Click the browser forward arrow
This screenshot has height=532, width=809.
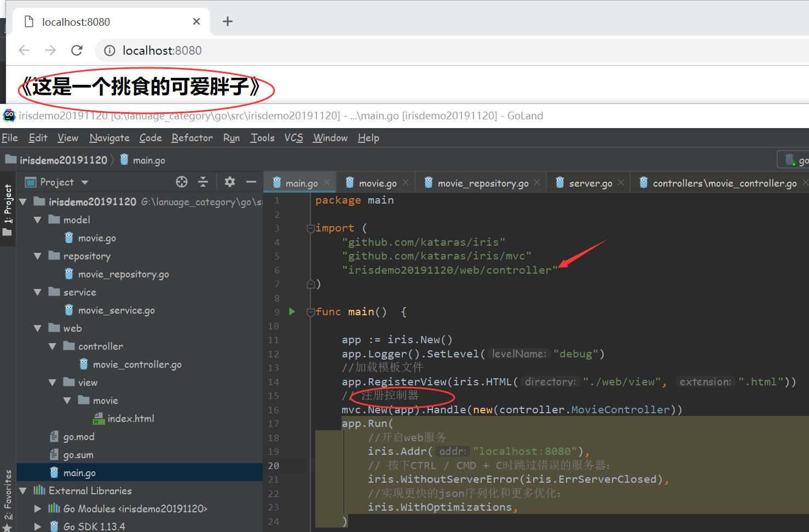[50, 50]
